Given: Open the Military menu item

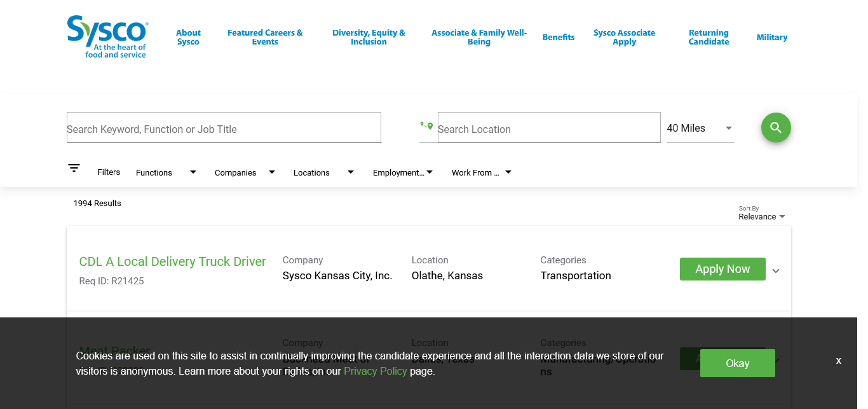Looking at the screenshot, I should [x=771, y=37].
